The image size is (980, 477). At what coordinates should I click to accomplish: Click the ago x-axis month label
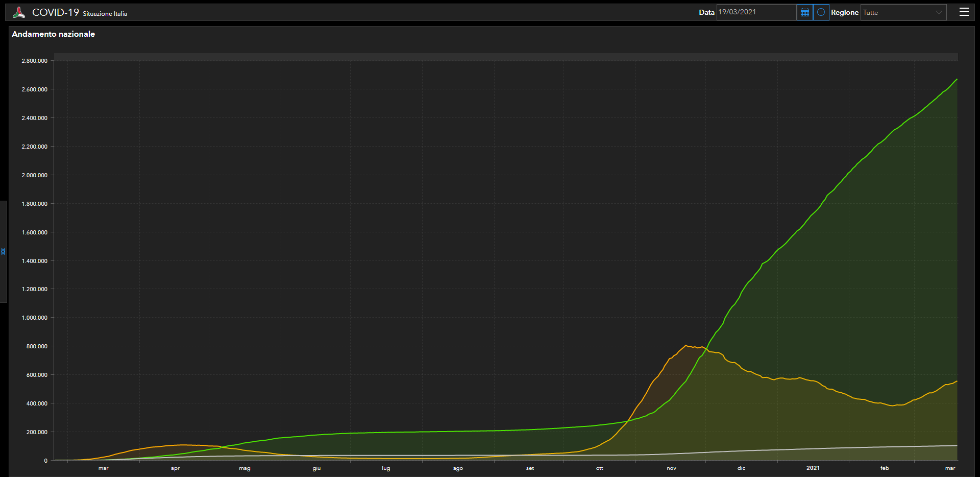(x=458, y=468)
